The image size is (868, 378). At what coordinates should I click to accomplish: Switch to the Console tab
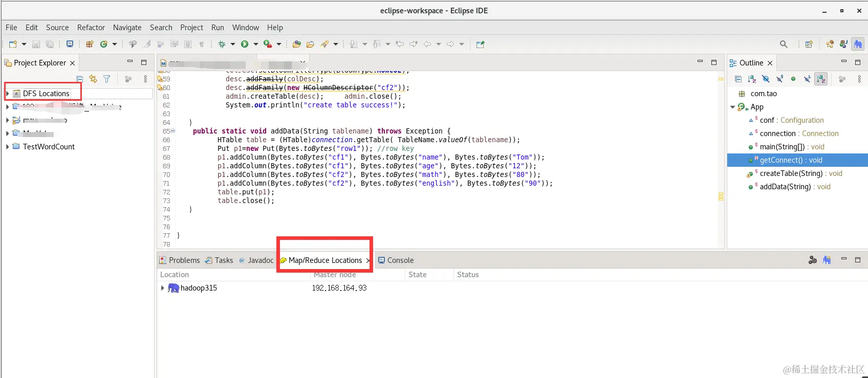click(x=396, y=260)
